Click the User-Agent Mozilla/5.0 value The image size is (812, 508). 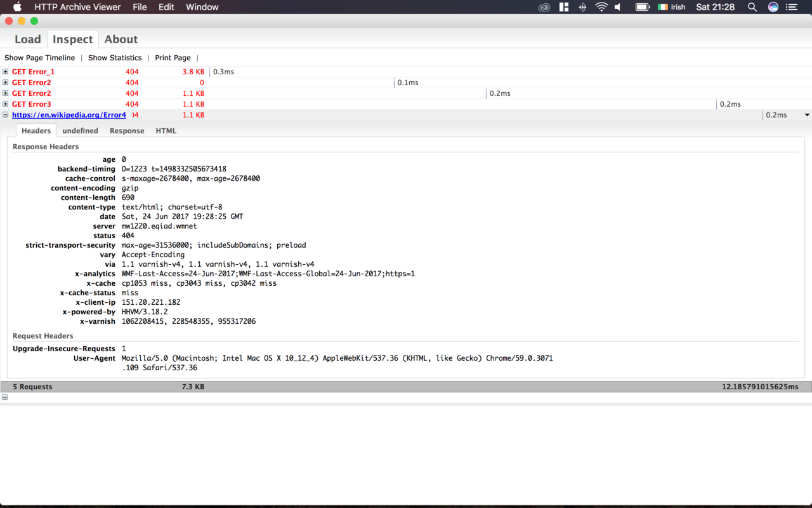(337, 363)
